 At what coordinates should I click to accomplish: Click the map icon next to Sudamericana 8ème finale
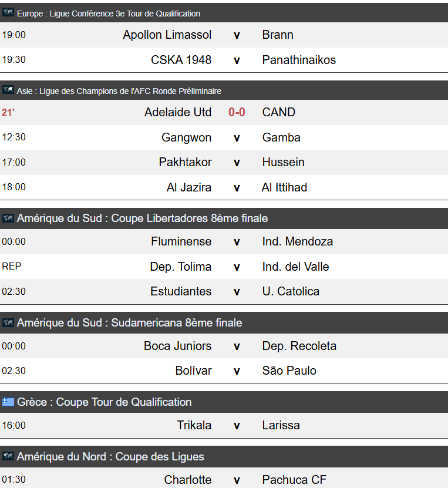[8, 323]
